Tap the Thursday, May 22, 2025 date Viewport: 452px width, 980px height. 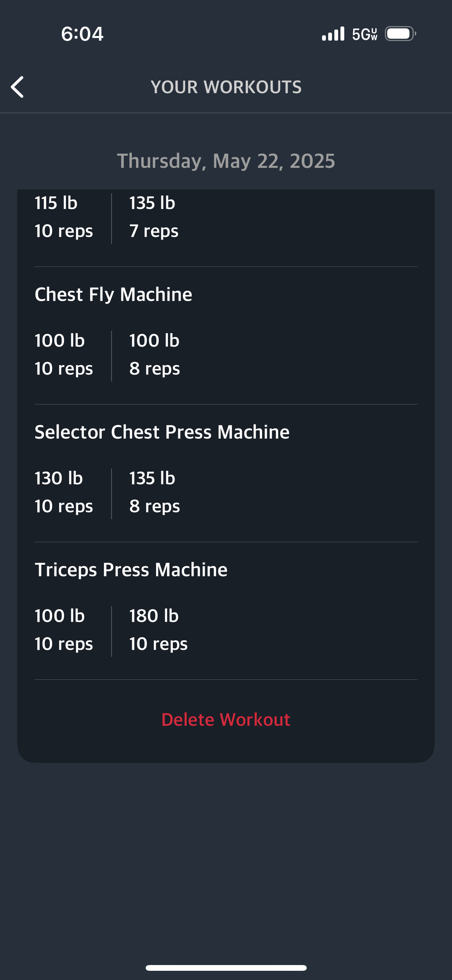226,161
